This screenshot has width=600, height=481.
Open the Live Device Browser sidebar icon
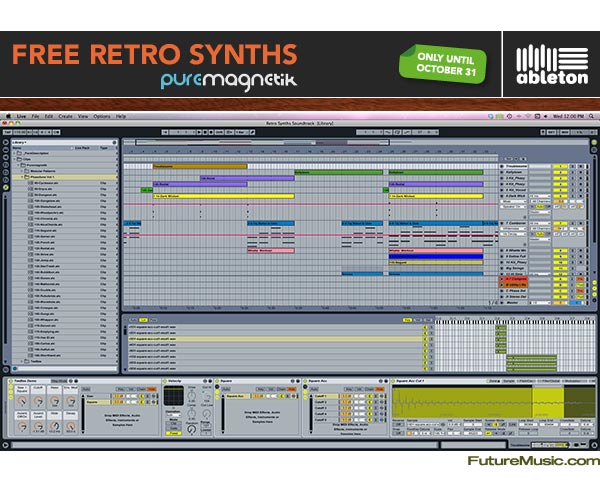pos(6,150)
